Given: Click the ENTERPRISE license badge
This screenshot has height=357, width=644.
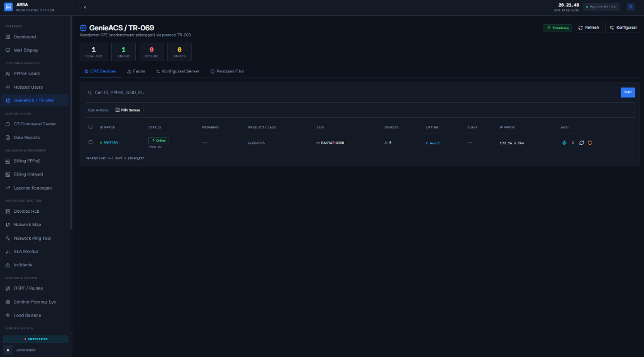Looking at the screenshot, I should pyautogui.click(x=36, y=339).
